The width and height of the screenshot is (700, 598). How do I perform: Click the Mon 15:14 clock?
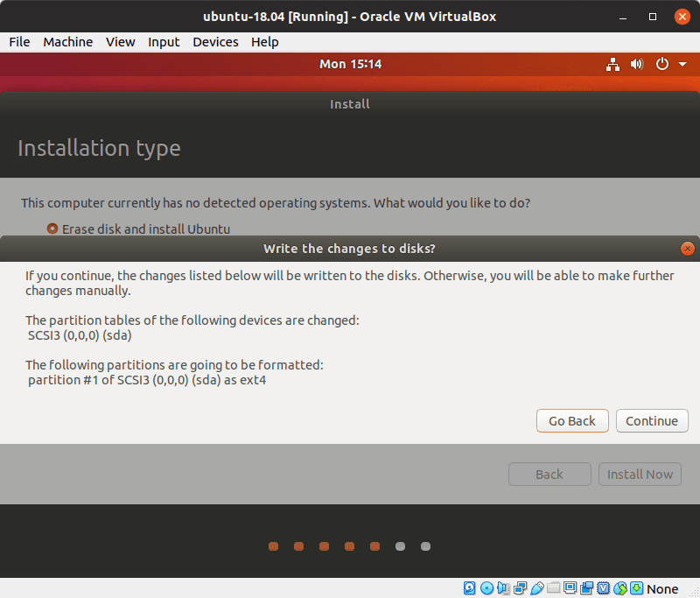351,64
